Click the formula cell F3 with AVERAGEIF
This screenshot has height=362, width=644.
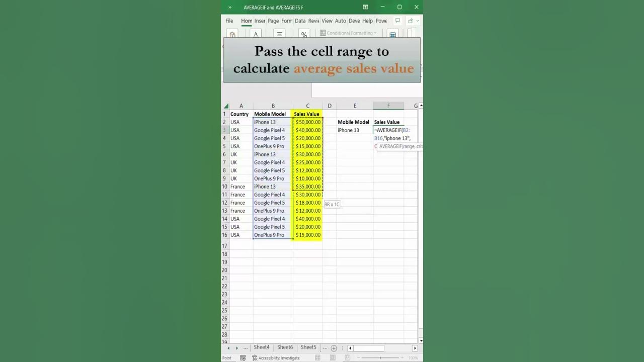pyautogui.click(x=388, y=130)
